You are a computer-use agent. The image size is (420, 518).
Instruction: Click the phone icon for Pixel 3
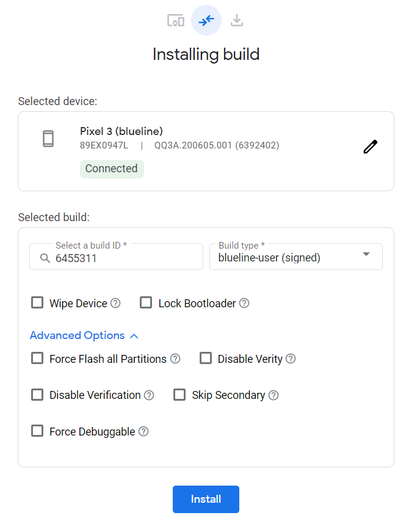(x=48, y=139)
